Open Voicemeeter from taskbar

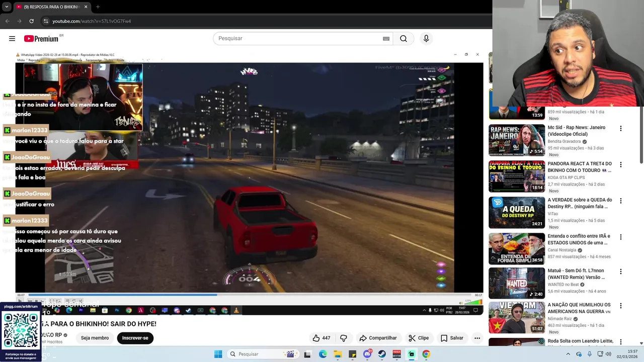click(x=396, y=354)
